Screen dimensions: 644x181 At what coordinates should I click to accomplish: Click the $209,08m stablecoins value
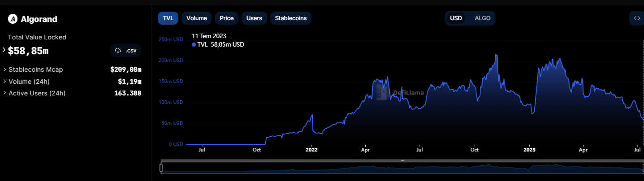click(126, 69)
